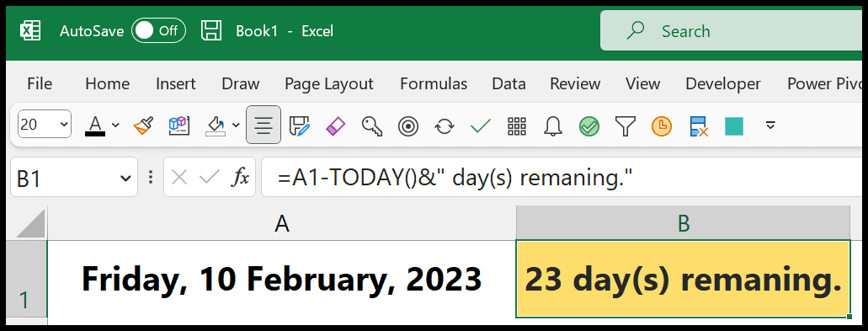The height and width of the screenshot is (331, 868).
Task: Click the green circled checkmark icon
Action: click(589, 125)
